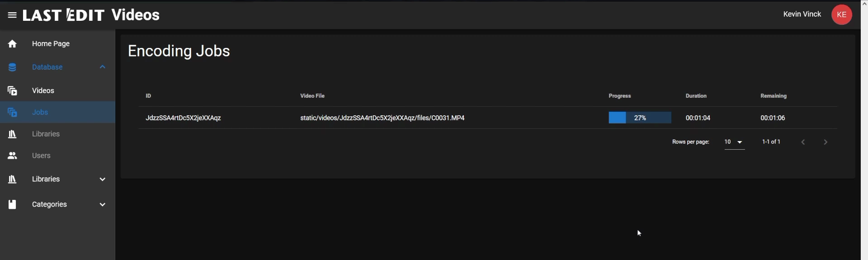Click the Rows per page label

click(x=690, y=142)
